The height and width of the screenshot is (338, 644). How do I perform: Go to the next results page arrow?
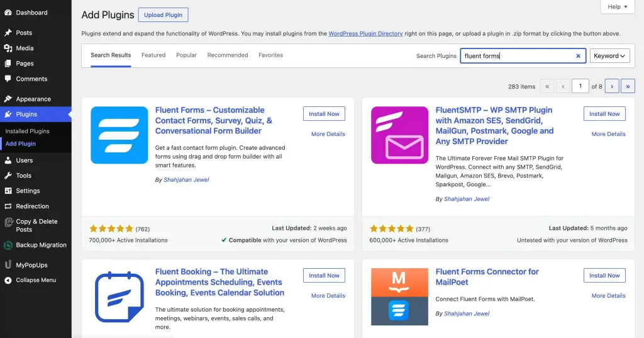pos(612,86)
